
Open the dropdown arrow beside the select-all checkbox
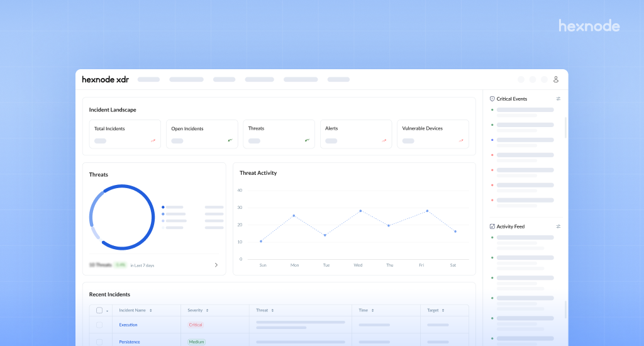107,311
